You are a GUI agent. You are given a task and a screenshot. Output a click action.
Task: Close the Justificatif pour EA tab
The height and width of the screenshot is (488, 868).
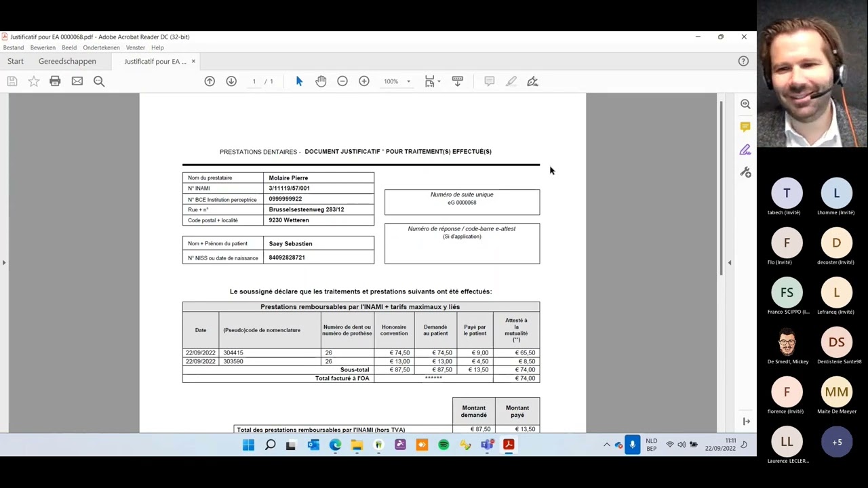[x=193, y=61]
